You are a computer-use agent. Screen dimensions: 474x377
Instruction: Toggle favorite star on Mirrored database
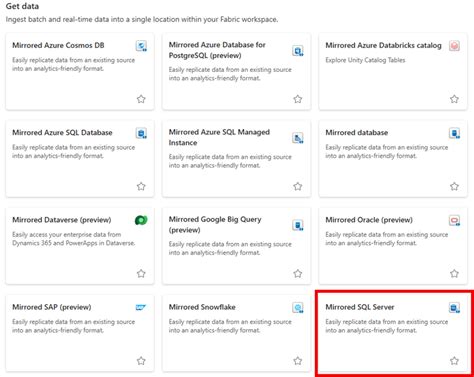point(454,186)
